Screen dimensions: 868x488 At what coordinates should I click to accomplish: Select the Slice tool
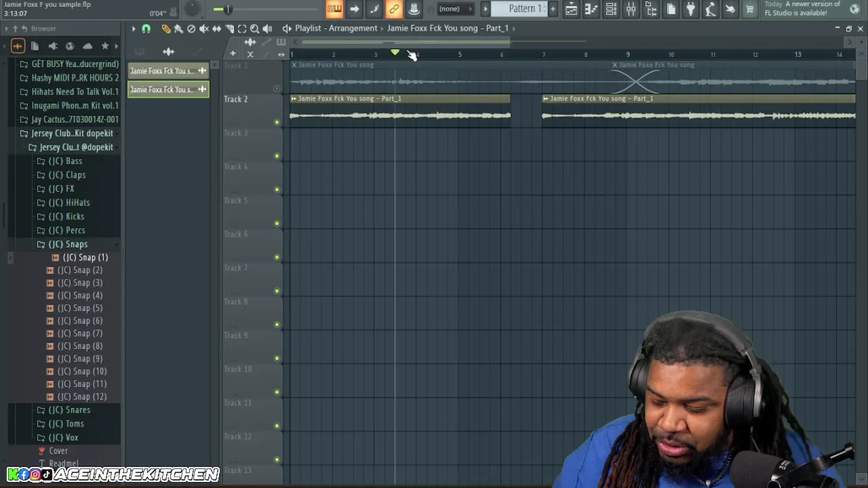point(229,28)
